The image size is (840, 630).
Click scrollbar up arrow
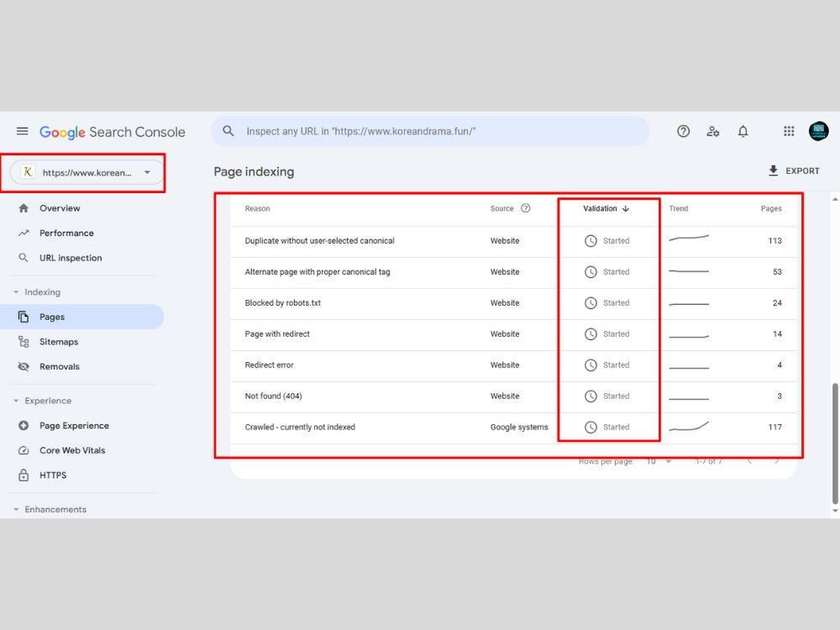(835, 199)
